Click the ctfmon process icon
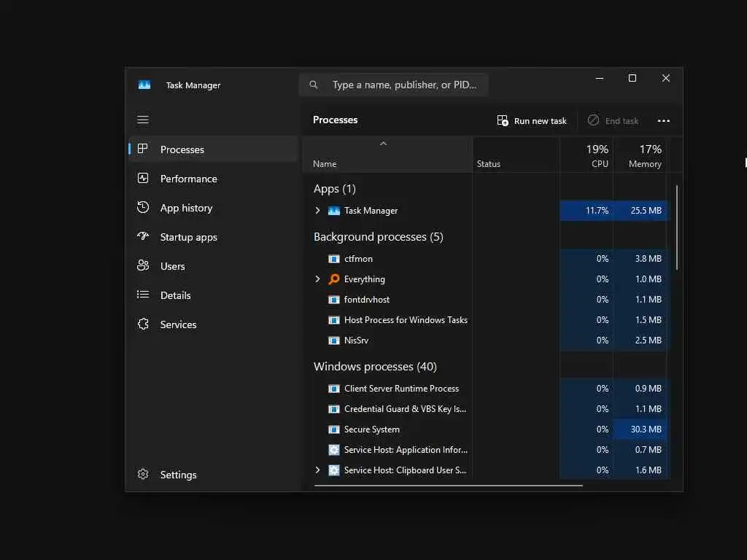 tap(334, 259)
